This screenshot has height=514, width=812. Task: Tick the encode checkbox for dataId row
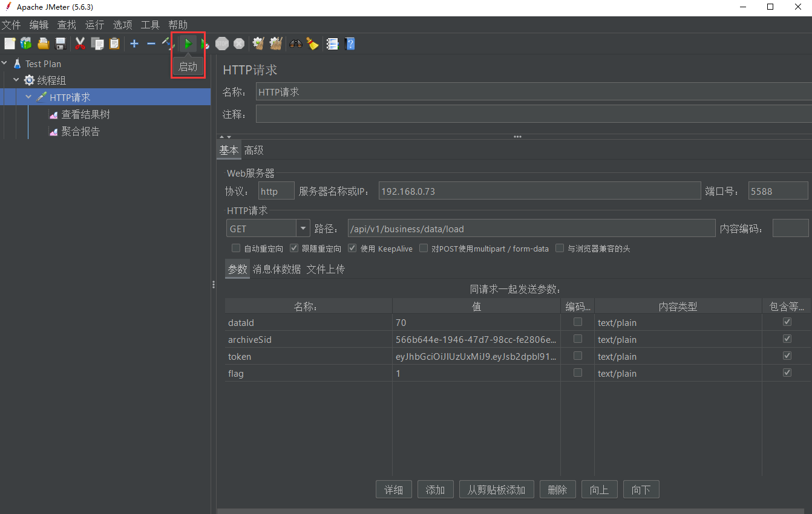[x=578, y=322]
